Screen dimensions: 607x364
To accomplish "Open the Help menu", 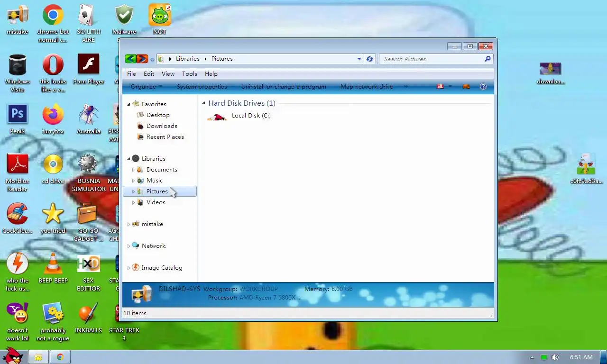I will coord(211,73).
